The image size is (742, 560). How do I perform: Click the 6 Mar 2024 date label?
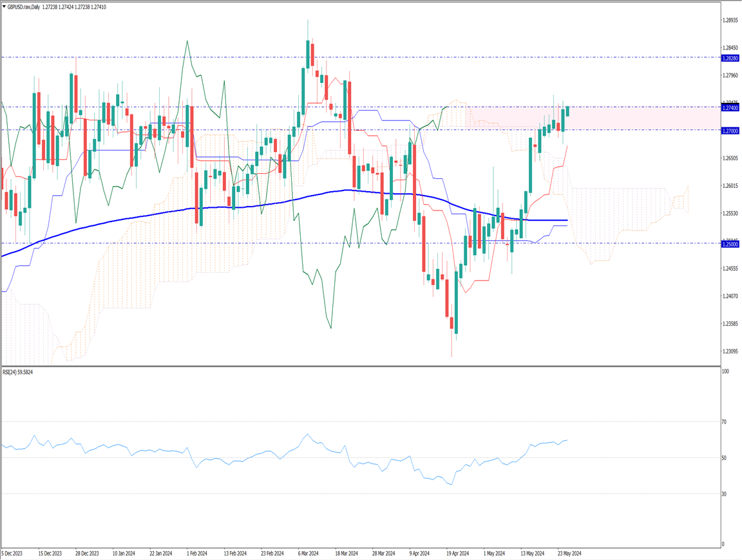point(309,553)
